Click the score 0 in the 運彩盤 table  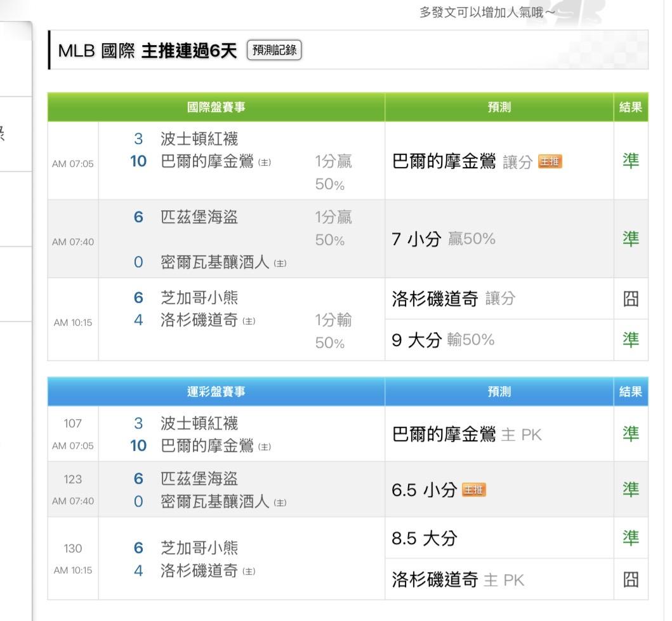[x=138, y=502]
